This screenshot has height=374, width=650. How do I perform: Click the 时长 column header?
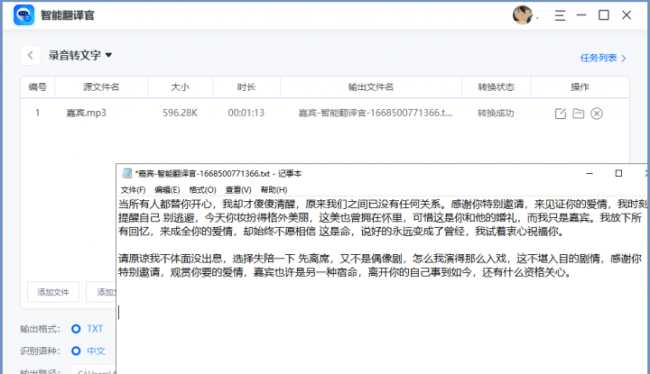click(x=246, y=87)
